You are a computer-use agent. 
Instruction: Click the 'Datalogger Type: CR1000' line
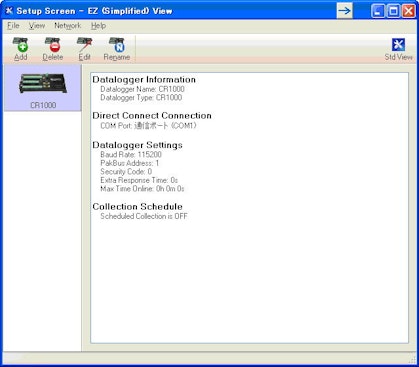coord(141,98)
